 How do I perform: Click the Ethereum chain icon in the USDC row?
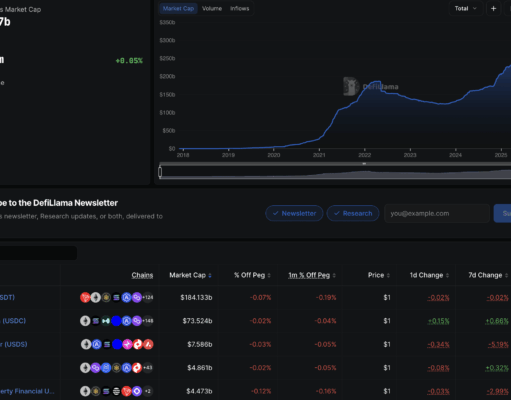pos(85,321)
